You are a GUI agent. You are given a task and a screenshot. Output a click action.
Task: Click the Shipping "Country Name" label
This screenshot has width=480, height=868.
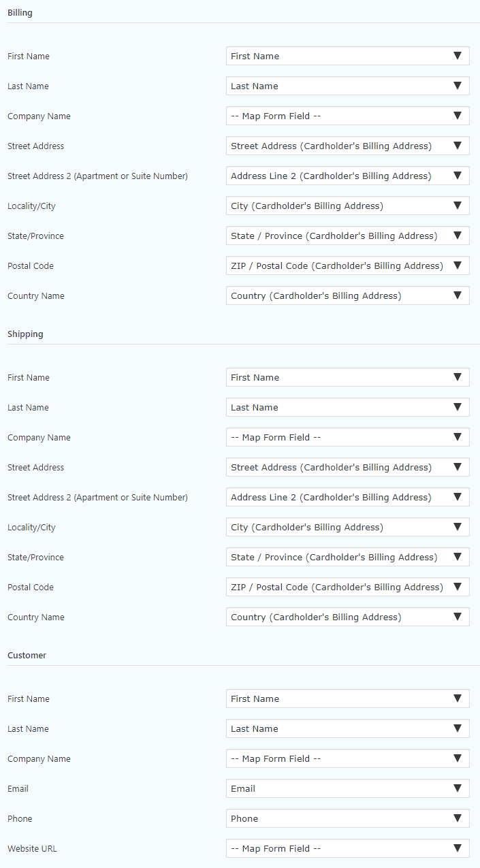click(x=36, y=617)
